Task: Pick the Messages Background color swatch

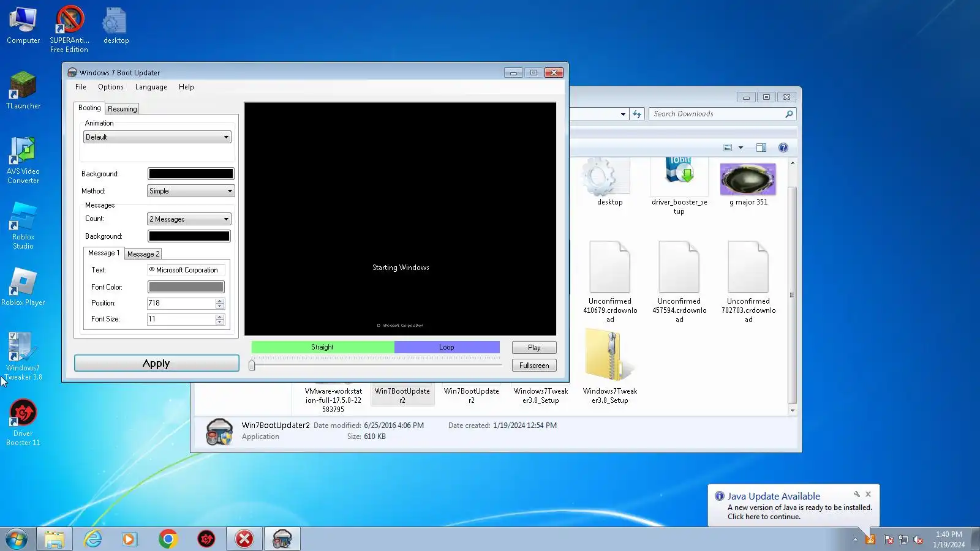Action: pyautogui.click(x=189, y=236)
